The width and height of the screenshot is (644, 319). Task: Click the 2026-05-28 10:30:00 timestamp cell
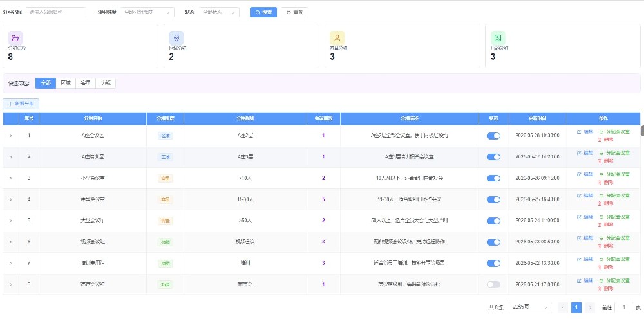[x=537, y=135]
